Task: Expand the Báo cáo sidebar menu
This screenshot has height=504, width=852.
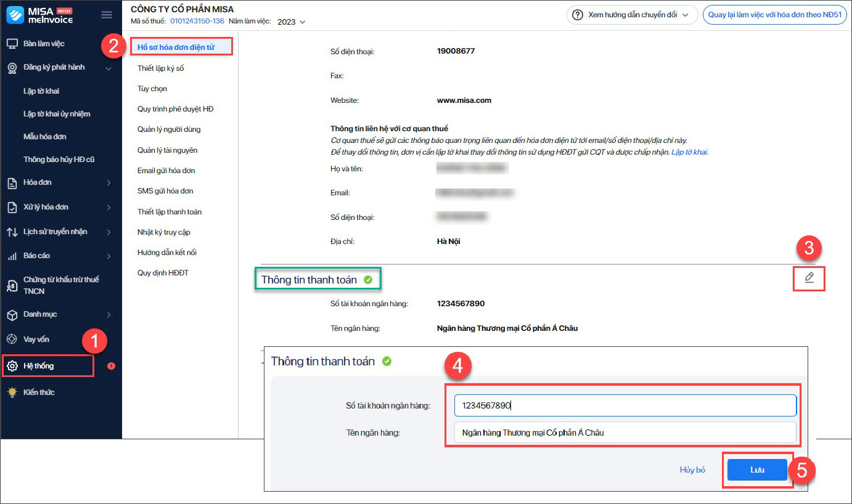Action: [x=109, y=256]
